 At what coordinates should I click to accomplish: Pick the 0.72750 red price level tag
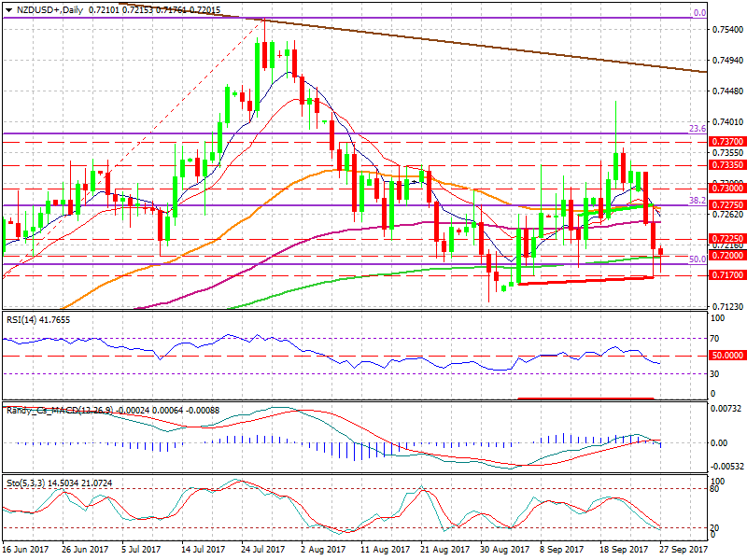point(726,204)
